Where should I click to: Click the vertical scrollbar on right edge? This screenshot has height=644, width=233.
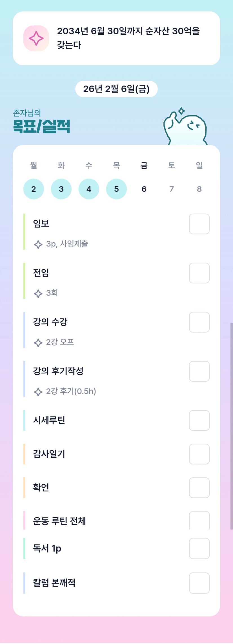point(231,422)
